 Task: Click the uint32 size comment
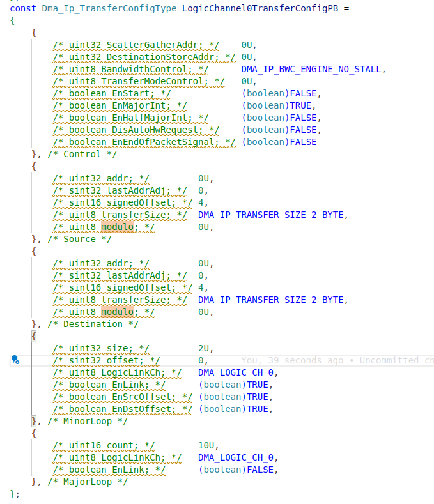(x=101, y=348)
